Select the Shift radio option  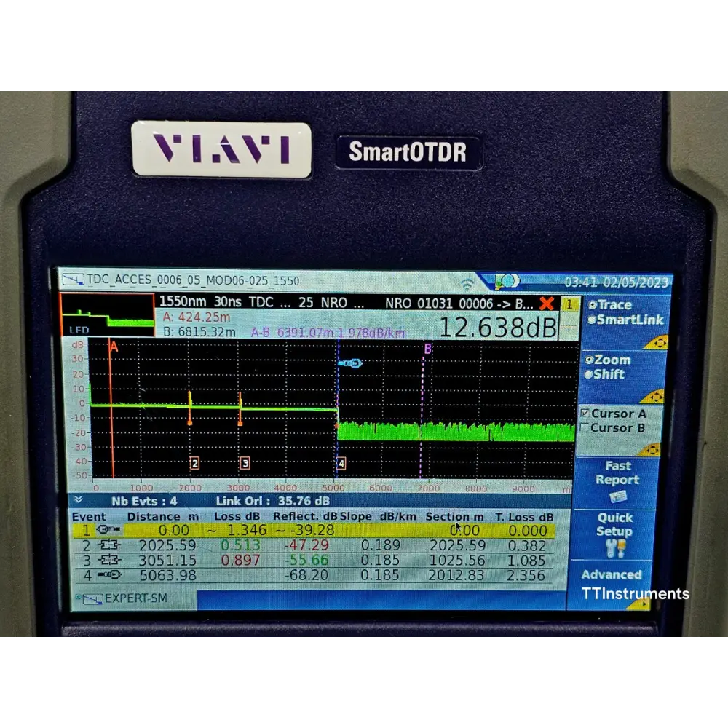[x=604, y=373]
